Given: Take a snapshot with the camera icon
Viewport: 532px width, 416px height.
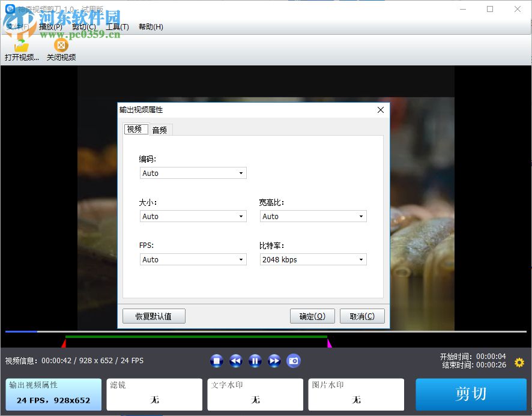Looking at the screenshot, I should [294, 361].
